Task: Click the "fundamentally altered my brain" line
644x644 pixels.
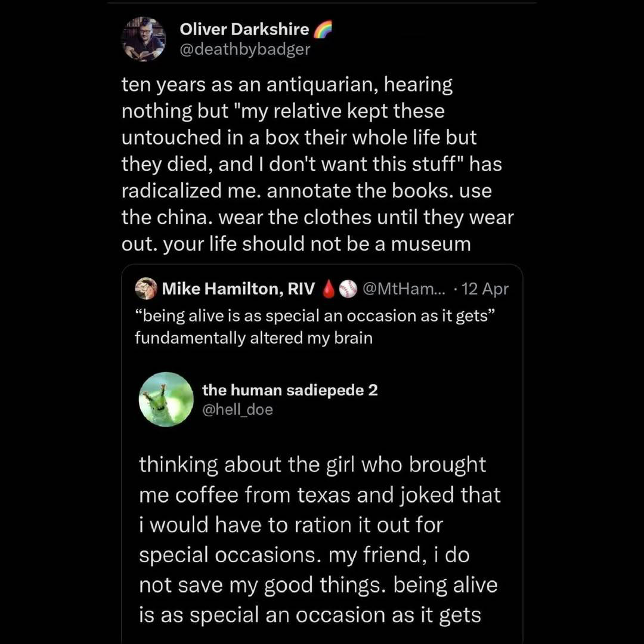Action: click(253, 338)
